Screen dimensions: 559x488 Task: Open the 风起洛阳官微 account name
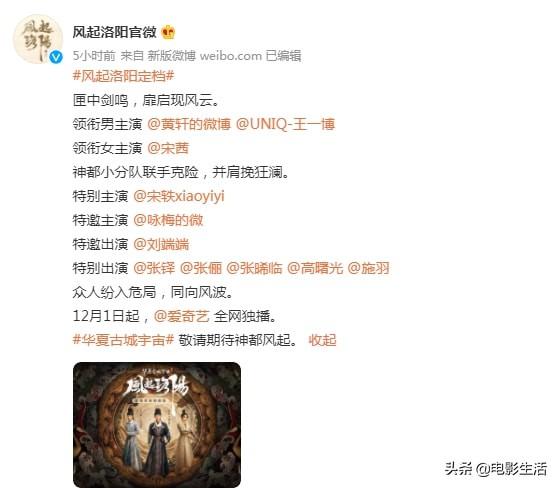click(x=114, y=32)
